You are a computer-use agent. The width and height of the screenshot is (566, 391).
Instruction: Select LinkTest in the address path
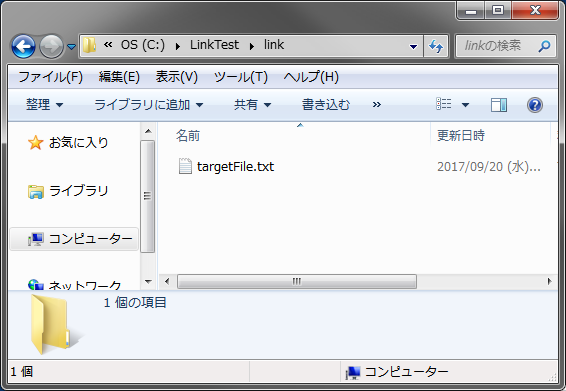pyautogui.click(x=214, y=45)
